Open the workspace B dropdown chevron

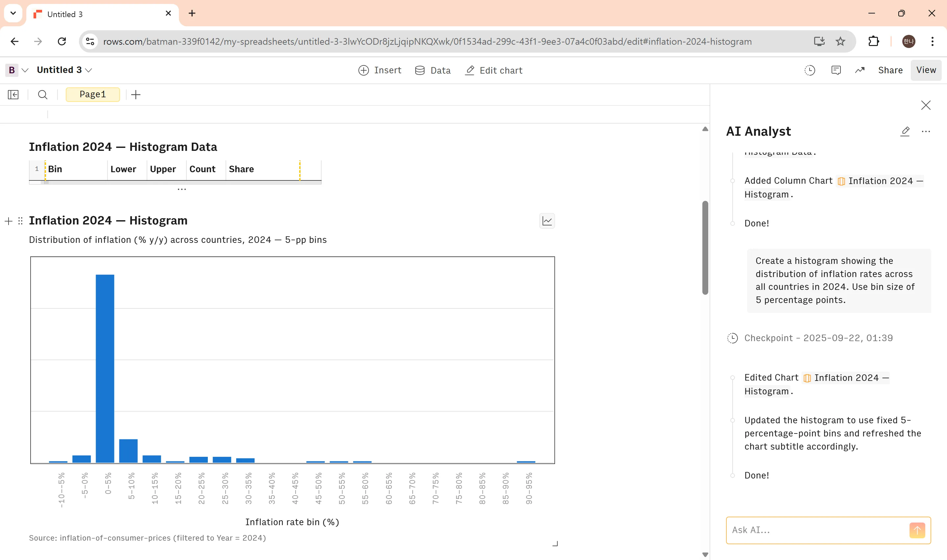(25, 70)
